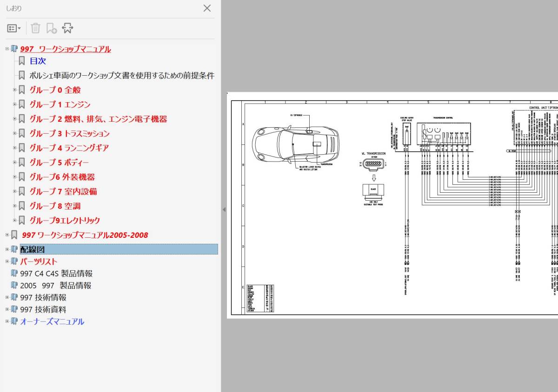Click the bookmark icon beside ポルシェ車両のワークショップ文書
Screen dimensions: 558x392
(x=22, y=75)
